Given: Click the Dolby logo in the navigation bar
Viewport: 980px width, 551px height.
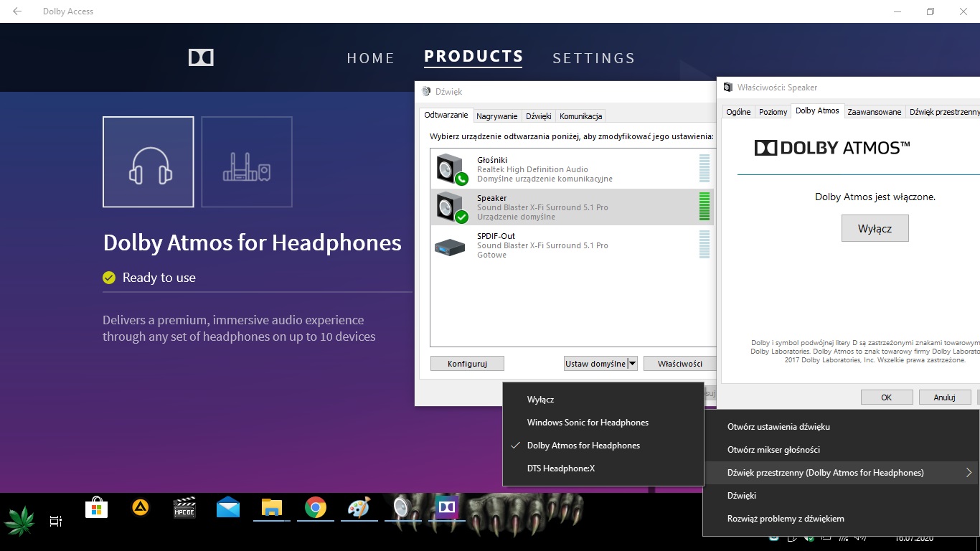Looking at the screenshot, I should click(201, 57).
